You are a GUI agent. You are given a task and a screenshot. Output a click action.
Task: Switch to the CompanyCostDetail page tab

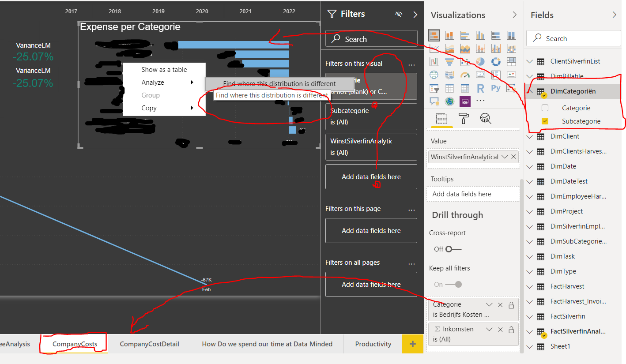point(149,344)
